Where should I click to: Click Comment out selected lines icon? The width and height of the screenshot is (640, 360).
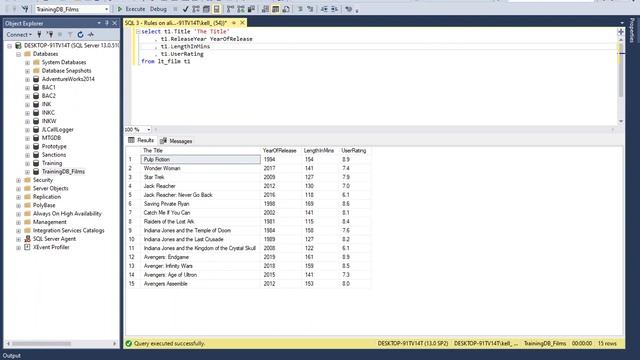point(300,9)
